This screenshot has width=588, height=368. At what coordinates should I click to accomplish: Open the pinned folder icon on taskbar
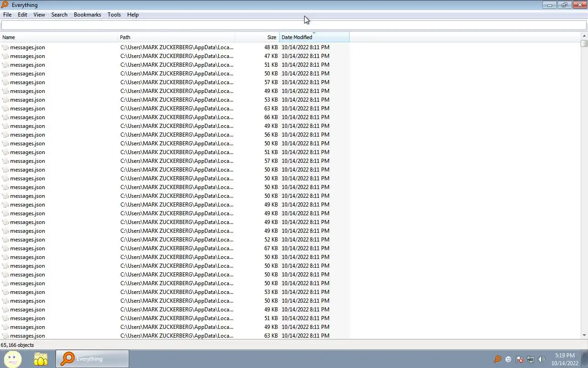41,359
